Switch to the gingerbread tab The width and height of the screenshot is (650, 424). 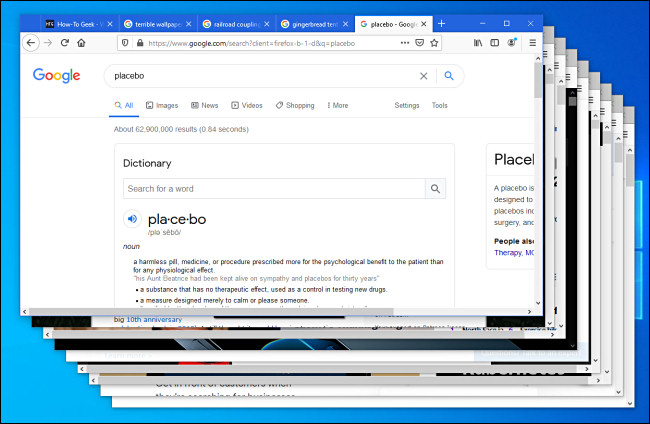tap(315, 24)
